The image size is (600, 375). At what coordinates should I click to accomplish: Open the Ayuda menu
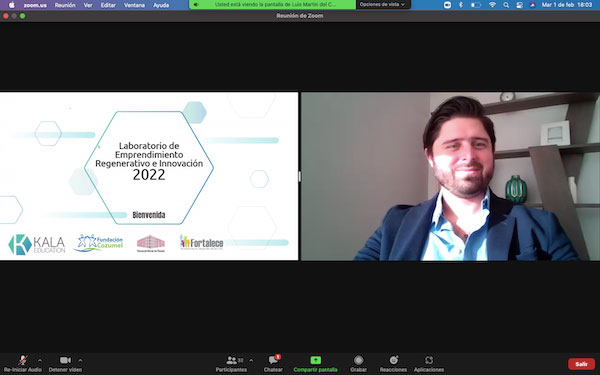[161, 5]
